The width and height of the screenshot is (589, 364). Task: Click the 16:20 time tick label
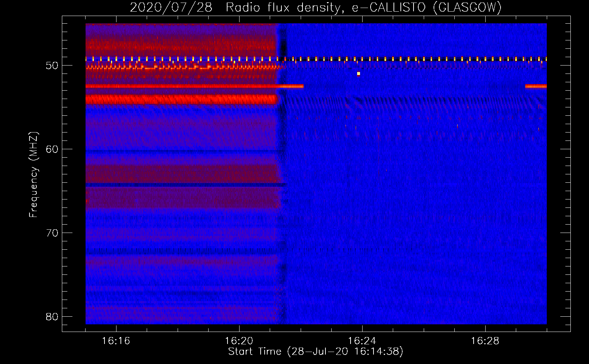point(239,341)
